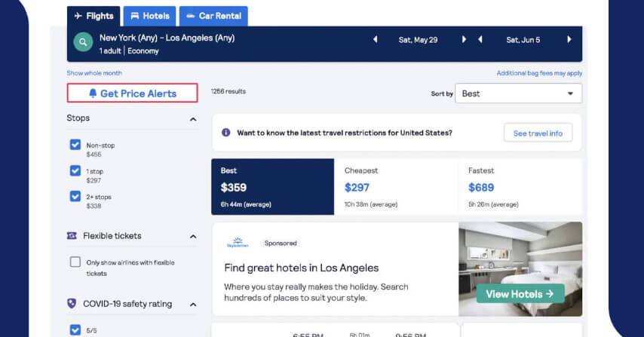Open Additional bag fees may apply link
Screen dimensions: 644x337
(539, 73)
